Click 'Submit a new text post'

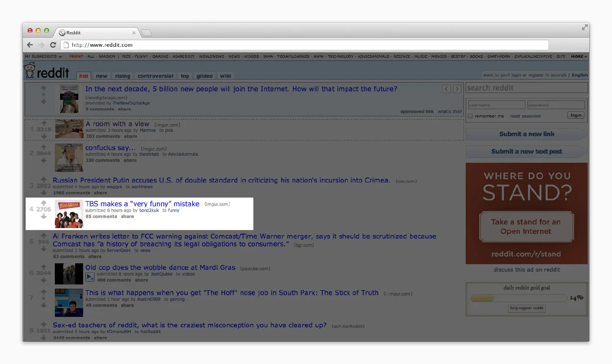tap(527, 151)
